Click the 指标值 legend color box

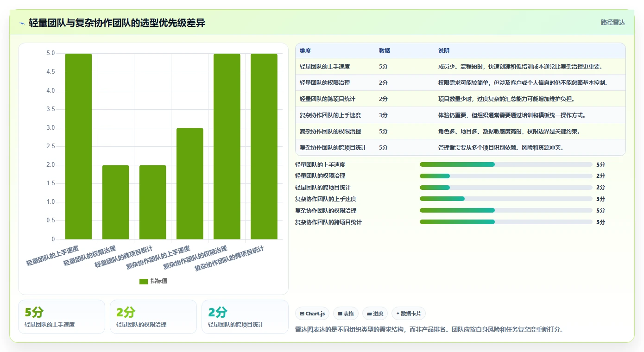coord(144,281)
